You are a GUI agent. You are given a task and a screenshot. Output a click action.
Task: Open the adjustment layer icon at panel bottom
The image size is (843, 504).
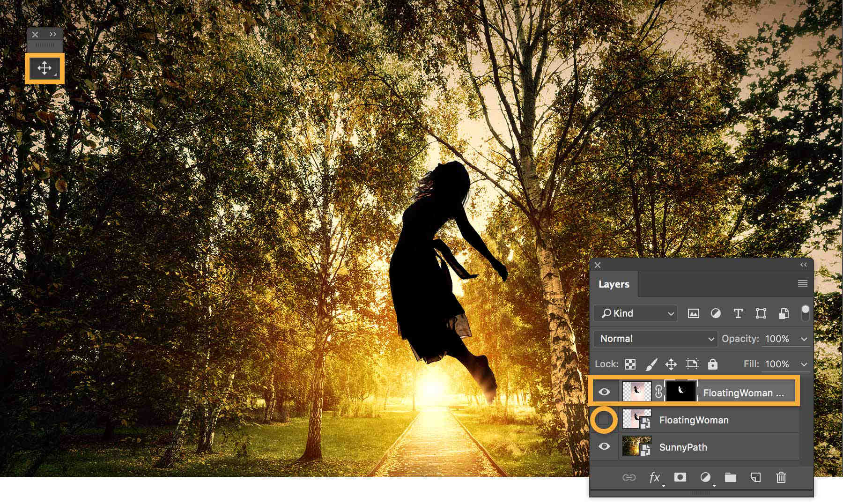pyautogui.click(x=706, y=478)
